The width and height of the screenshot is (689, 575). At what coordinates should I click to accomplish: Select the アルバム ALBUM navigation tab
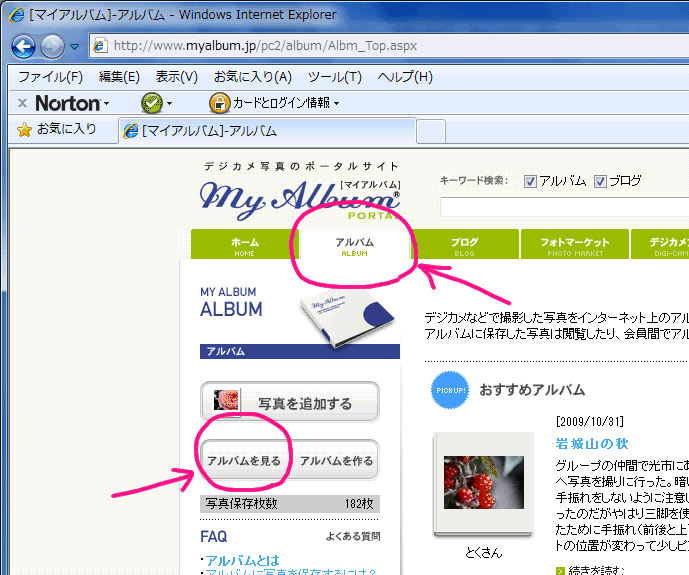pos(355,245)
